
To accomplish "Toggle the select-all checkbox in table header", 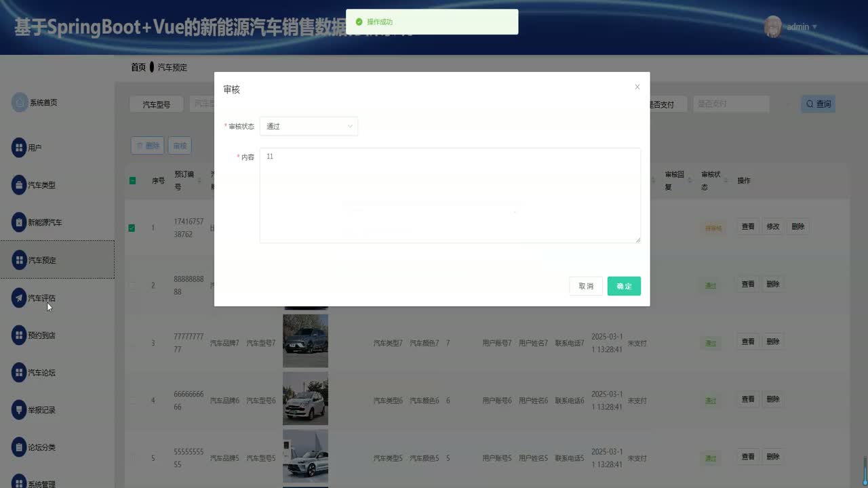I will click(x=133, y=180).
